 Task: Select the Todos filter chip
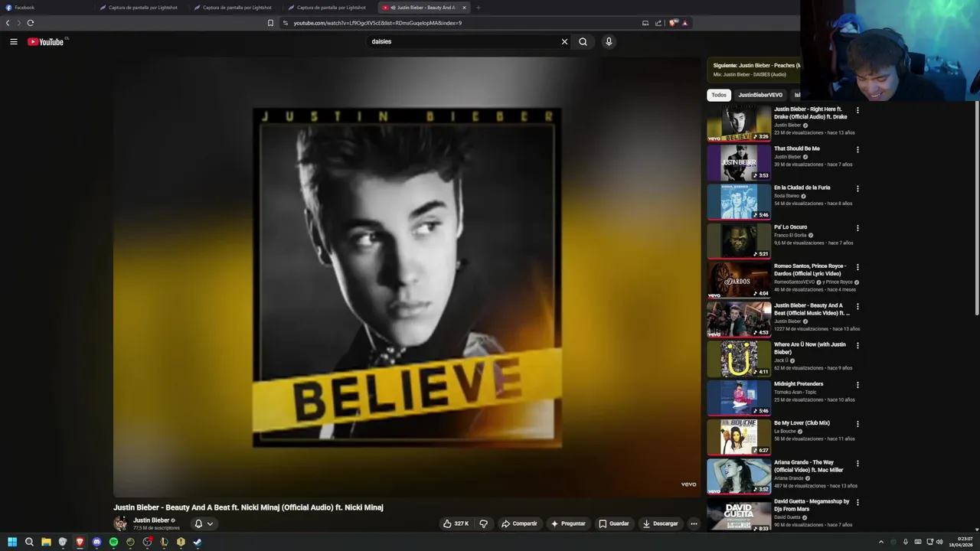point(719,95)
